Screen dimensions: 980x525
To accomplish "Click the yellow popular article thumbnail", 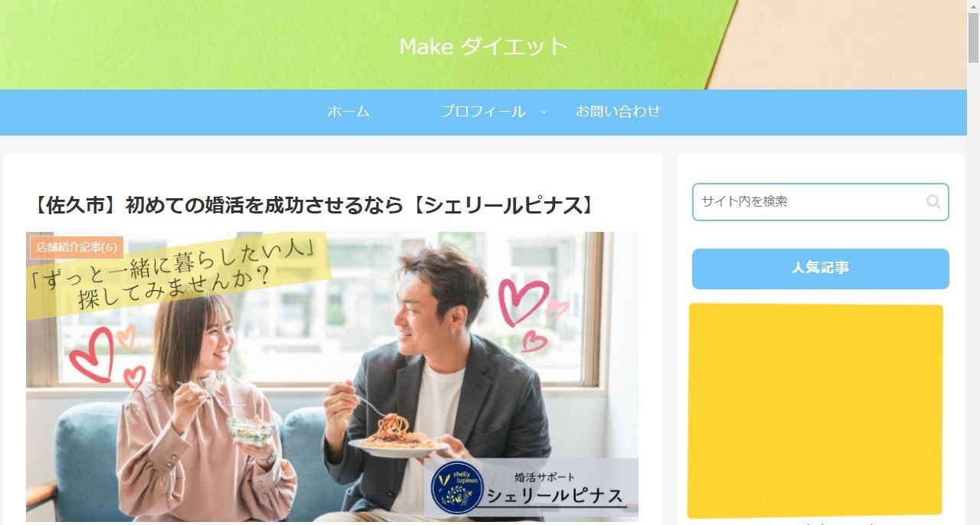I will tap(815, 410).
